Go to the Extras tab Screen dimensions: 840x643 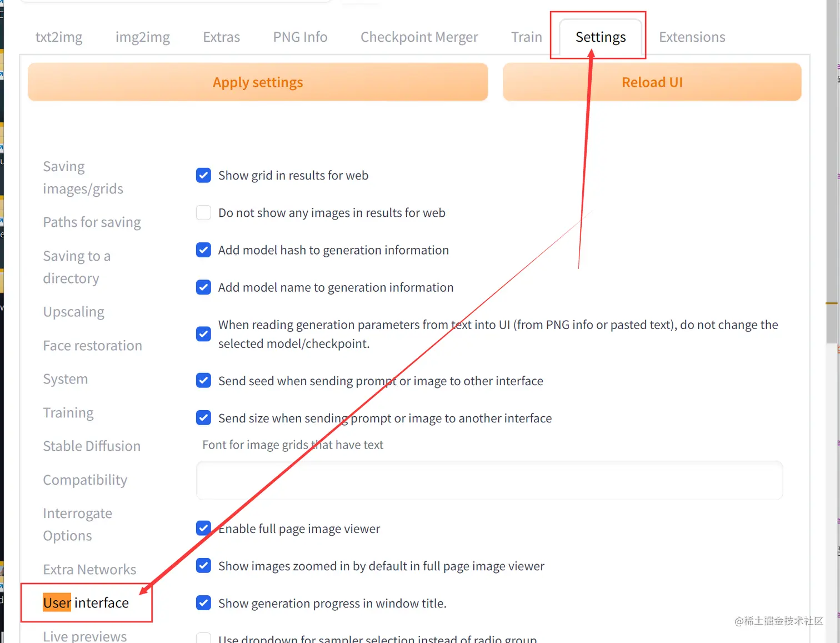(x=221, y=37)
